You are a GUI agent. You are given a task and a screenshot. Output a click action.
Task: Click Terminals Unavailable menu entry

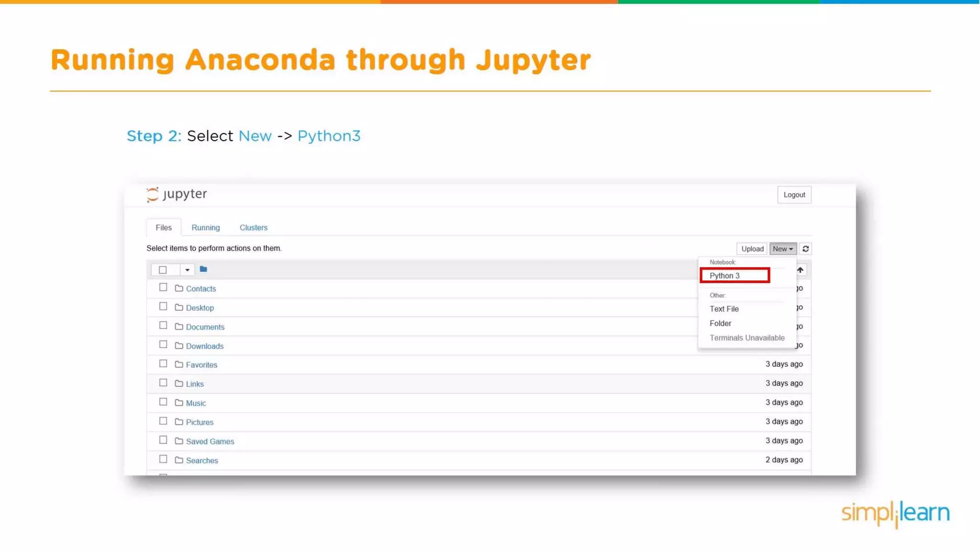click(747, 338)
